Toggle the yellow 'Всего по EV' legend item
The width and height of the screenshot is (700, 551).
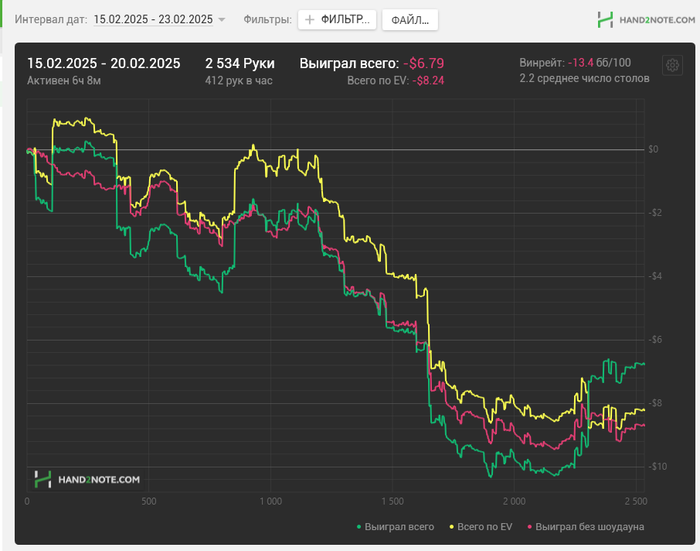(x=481, y=527)
